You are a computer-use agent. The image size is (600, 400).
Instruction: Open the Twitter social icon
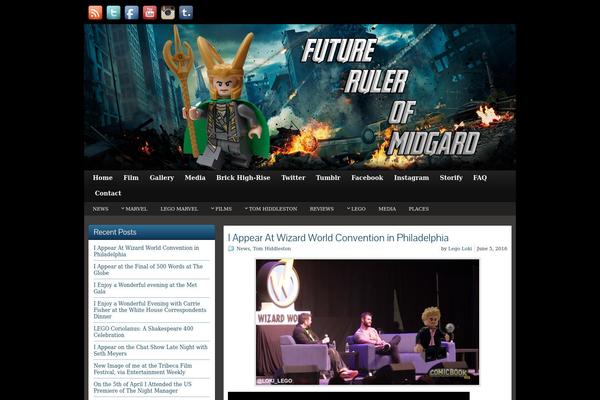113,13
